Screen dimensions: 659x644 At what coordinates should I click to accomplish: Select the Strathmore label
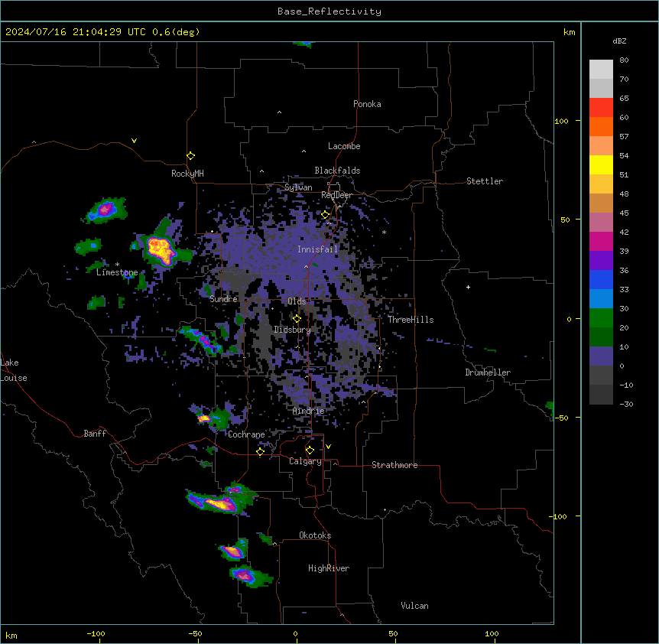point(394,465)
